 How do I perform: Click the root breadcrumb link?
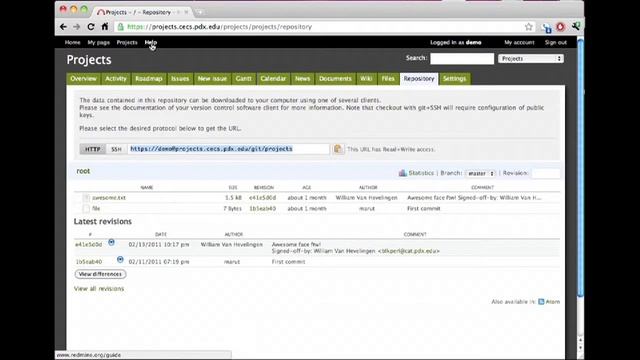coord(83,171)
